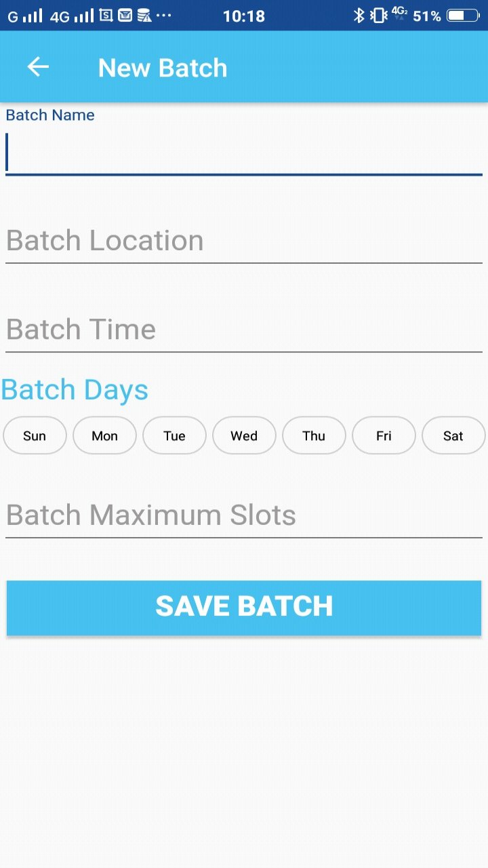This screenshot has height=868, width=488.
Task: Enable Fri as a batch day
Action: pos(384,435)
